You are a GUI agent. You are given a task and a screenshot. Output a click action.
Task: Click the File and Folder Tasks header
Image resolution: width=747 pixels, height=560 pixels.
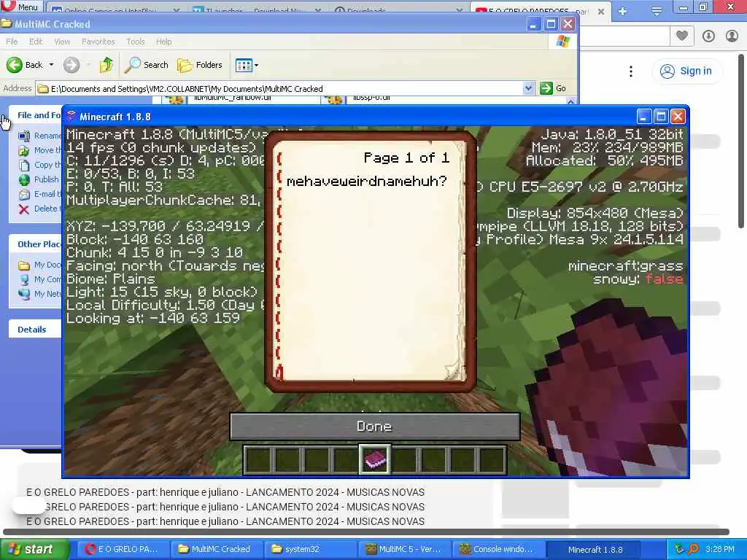(x=35, y=115)
